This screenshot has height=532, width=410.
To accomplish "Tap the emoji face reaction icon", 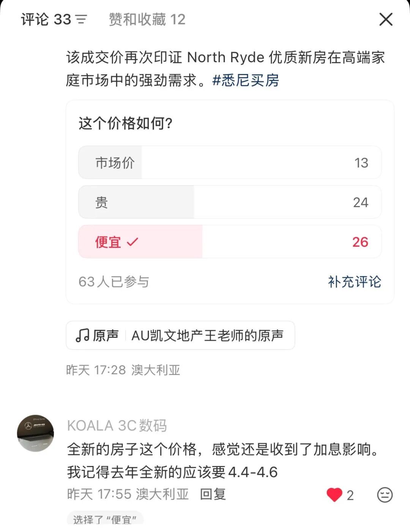I will [x=385, y=495].
